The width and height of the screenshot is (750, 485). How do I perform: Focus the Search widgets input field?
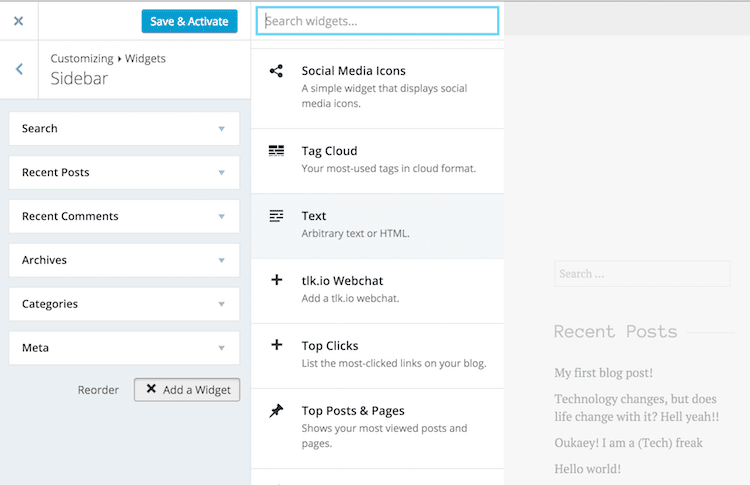[x=377, y=21]
